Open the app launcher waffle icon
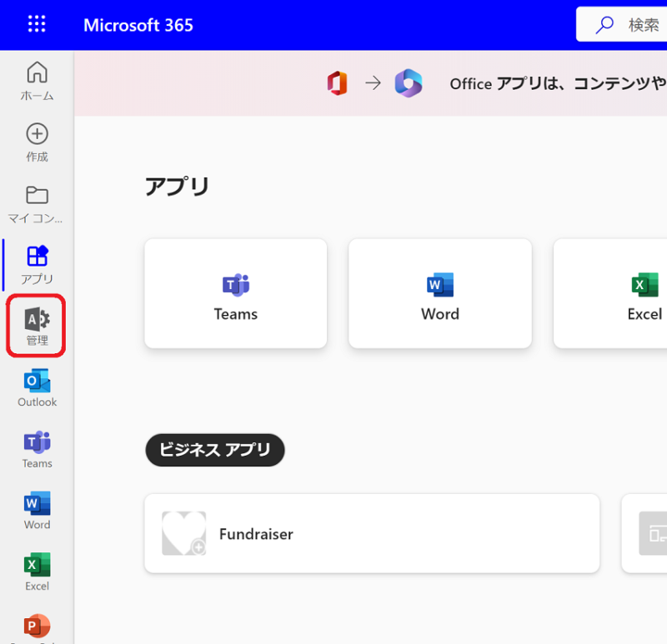This screenshot has width=667, height=644. click(37, 24)
